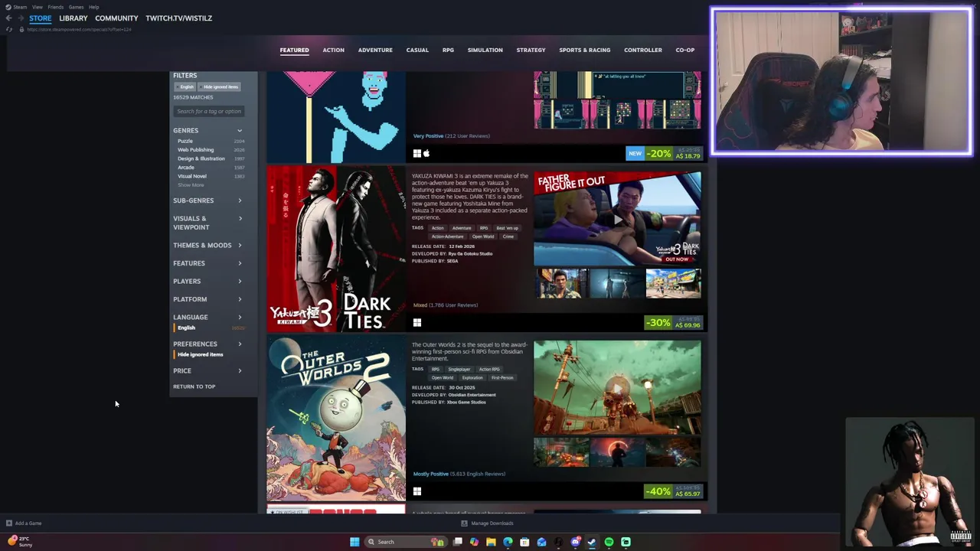The image size is (980, 551).
Task: Expand the Players filter section
Action: [x=207, y=281]
